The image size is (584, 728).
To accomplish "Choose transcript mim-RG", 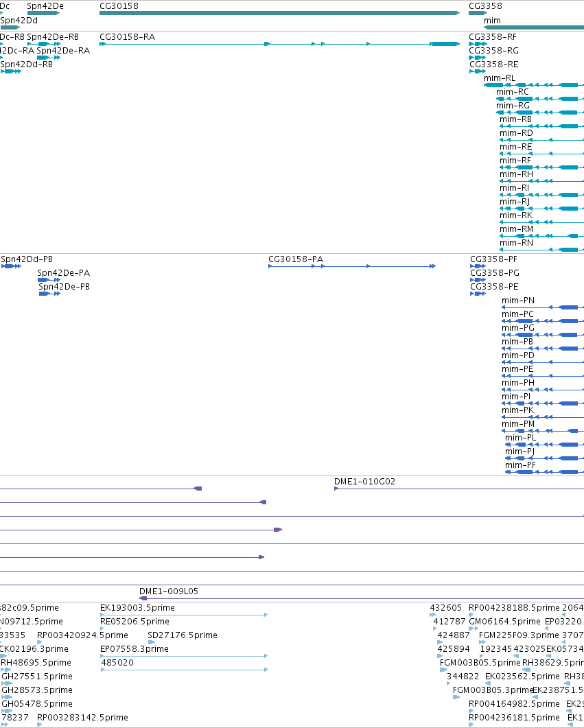I will click(x=513, y=106).
